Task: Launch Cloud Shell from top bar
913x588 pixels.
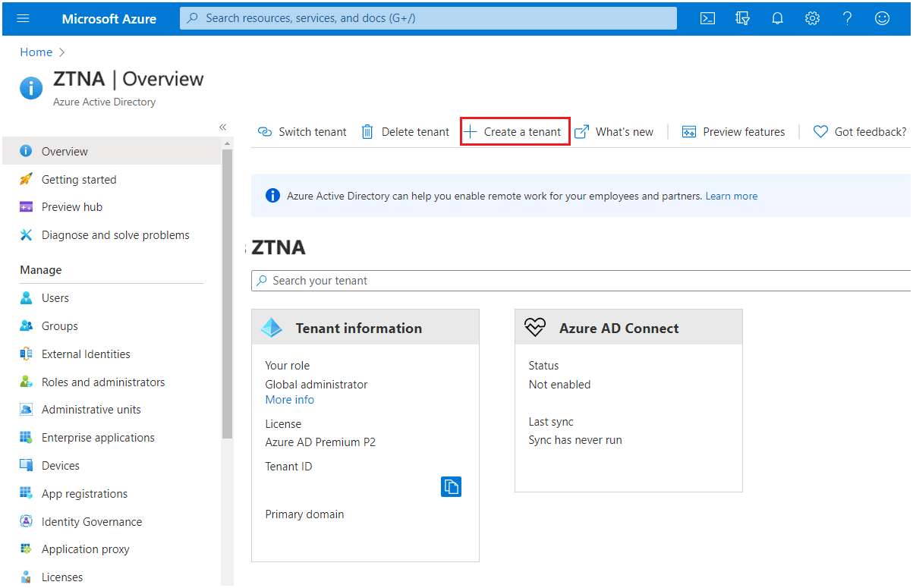Action: tap(707, 18)
